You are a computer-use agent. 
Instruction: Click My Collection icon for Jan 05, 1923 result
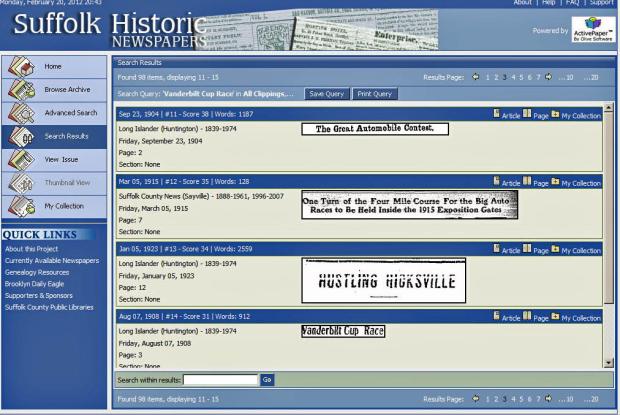(x=555, y=249)
